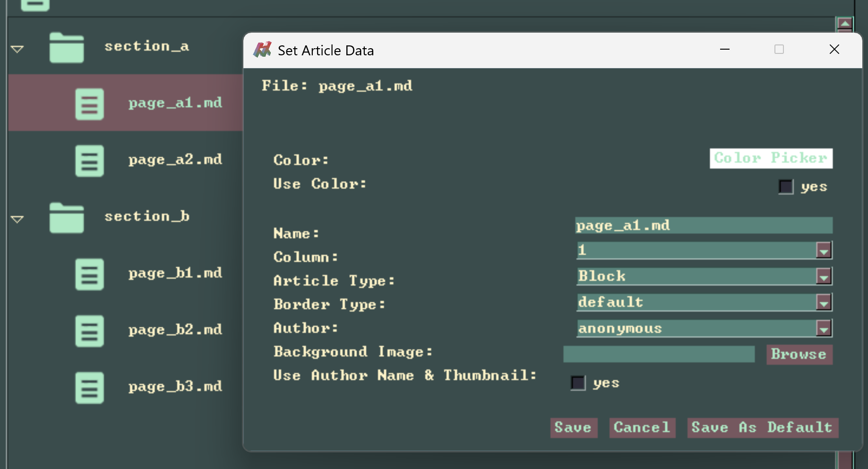Enable the Use Color checkbox
This screenshot has width=868, height=469.
click(786, 187)
